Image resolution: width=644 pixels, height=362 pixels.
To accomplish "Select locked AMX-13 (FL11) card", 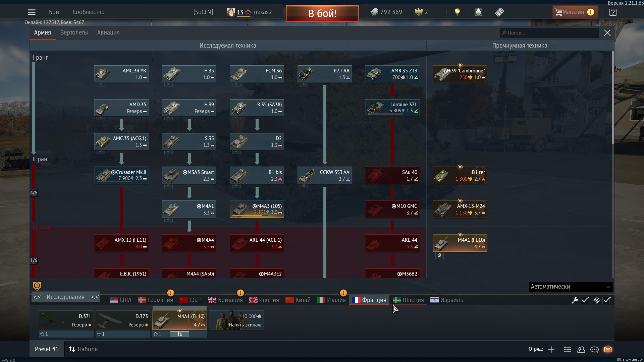I will 121,243.
